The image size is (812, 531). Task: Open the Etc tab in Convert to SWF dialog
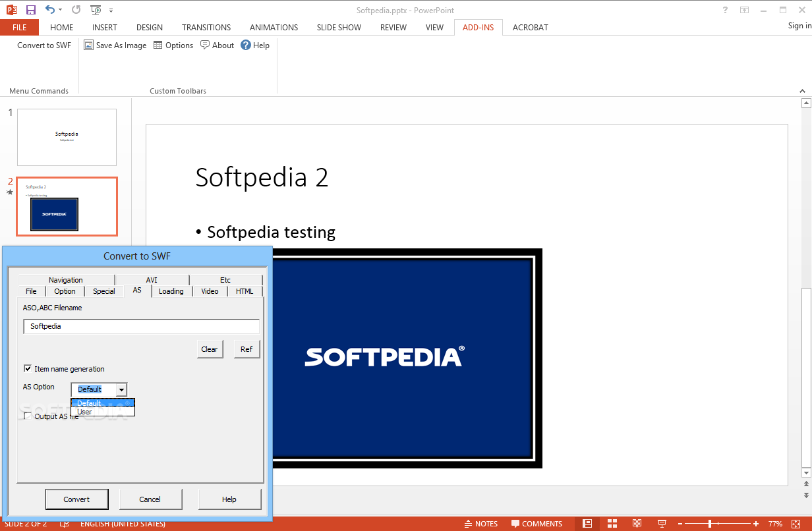pyautogui.click(x=225, y=280)
